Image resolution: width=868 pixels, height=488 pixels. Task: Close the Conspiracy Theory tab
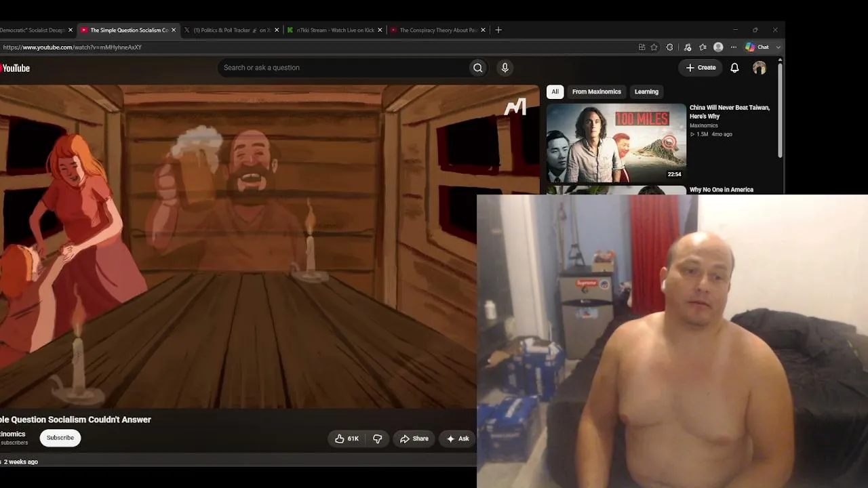483,30
